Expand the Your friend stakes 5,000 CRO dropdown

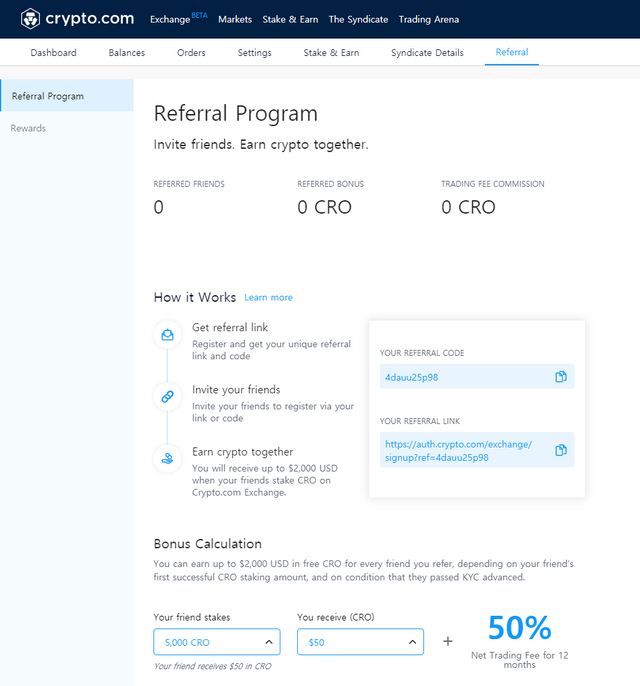(217, 642)
